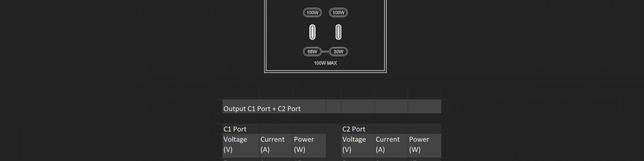The image size is (644, 161).
Task: Select last shaded cell in Output header row
Action: pos(424,107)
